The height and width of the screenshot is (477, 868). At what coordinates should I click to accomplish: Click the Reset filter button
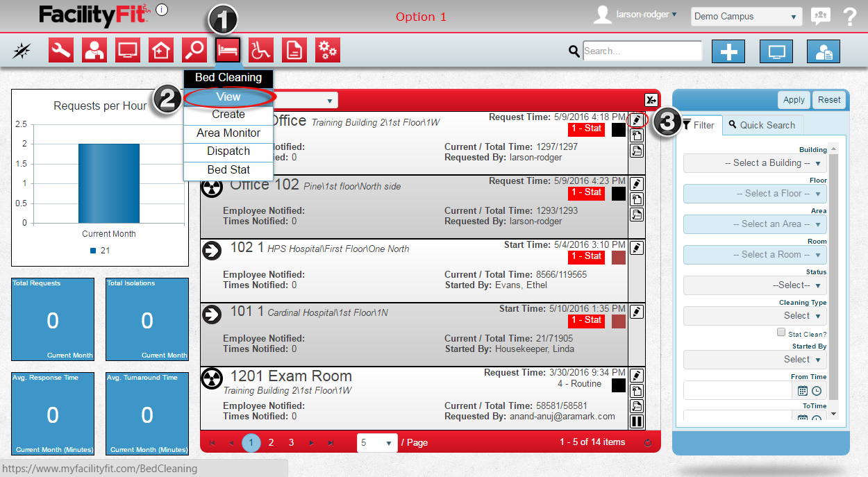pyautogui.click(x=829, y=100)
